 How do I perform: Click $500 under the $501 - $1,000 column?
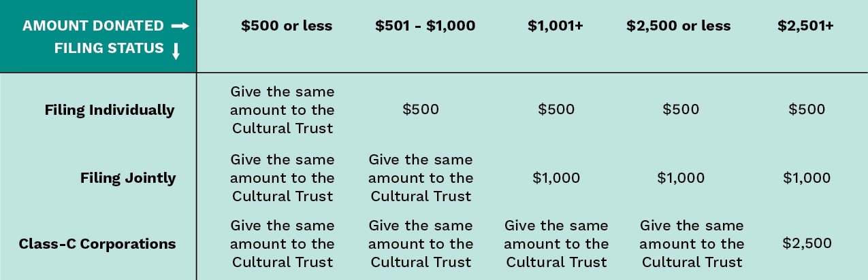coord(421,109)
